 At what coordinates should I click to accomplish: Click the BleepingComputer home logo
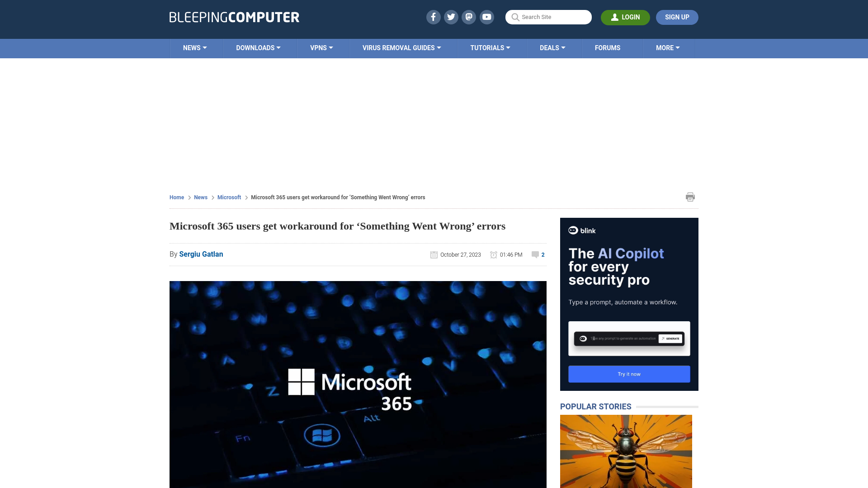234,17
